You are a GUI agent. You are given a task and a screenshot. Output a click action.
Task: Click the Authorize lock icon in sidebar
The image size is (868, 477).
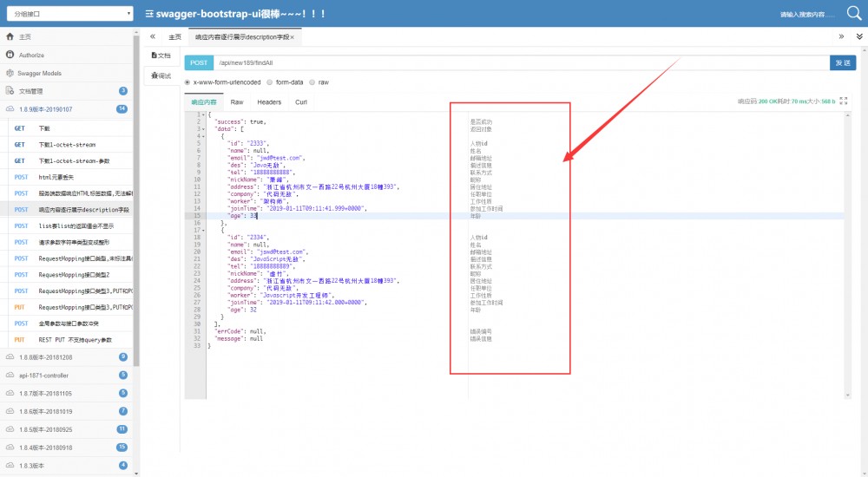click(10, 55)
